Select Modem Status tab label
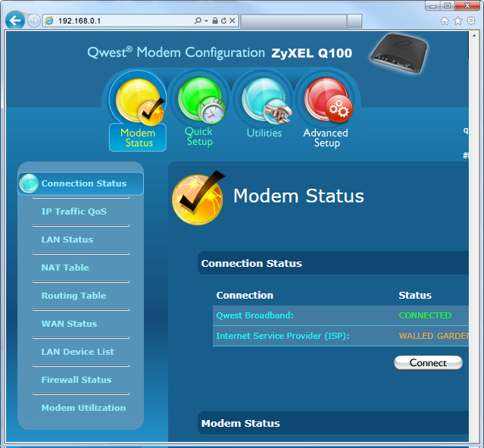The image size is (484, 448). (x=138, y=138)
